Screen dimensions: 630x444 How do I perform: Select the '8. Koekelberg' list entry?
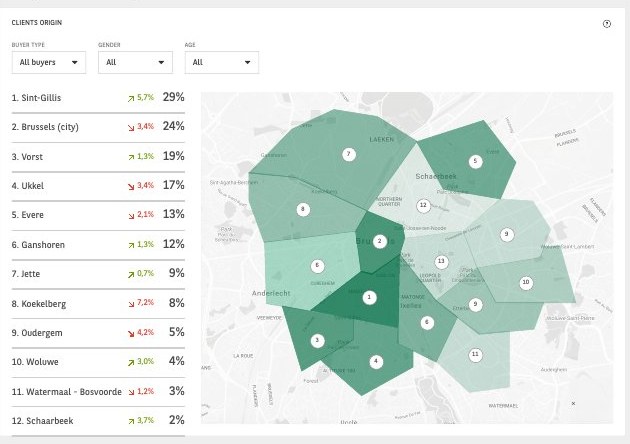point(39,304)
